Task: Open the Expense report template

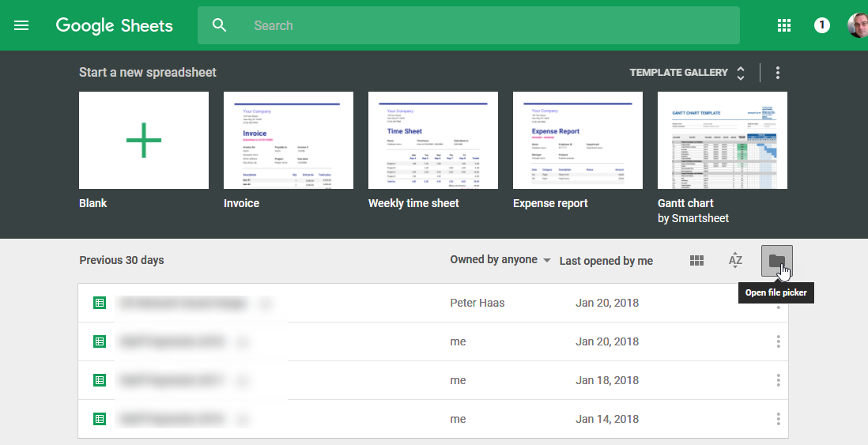Action: [x=578, y=141]
